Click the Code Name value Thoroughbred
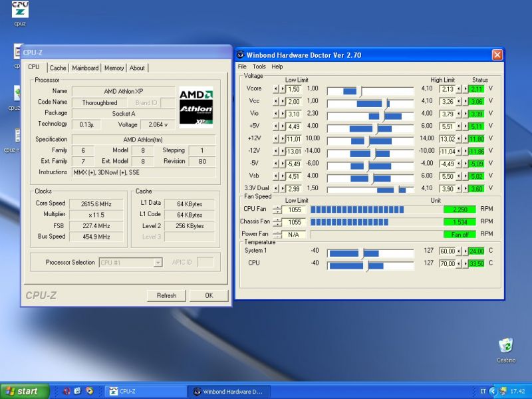 coord(100,103)
